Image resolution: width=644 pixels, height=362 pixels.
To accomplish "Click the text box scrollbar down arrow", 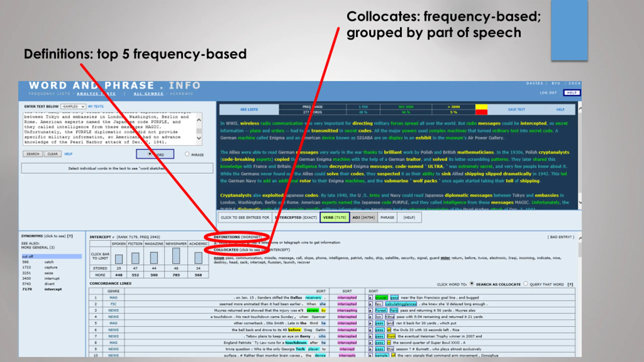I will [x=199, y=138].
